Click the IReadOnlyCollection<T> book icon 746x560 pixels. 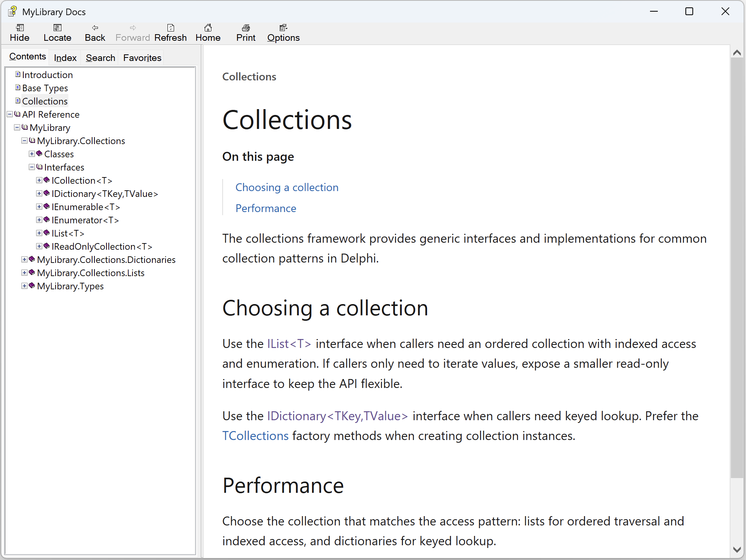47,246
